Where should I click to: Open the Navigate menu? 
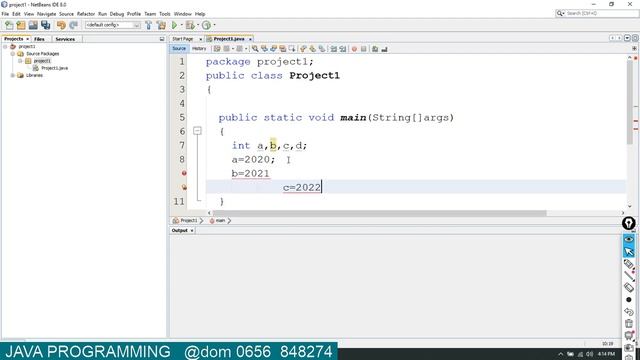point(47,14)
